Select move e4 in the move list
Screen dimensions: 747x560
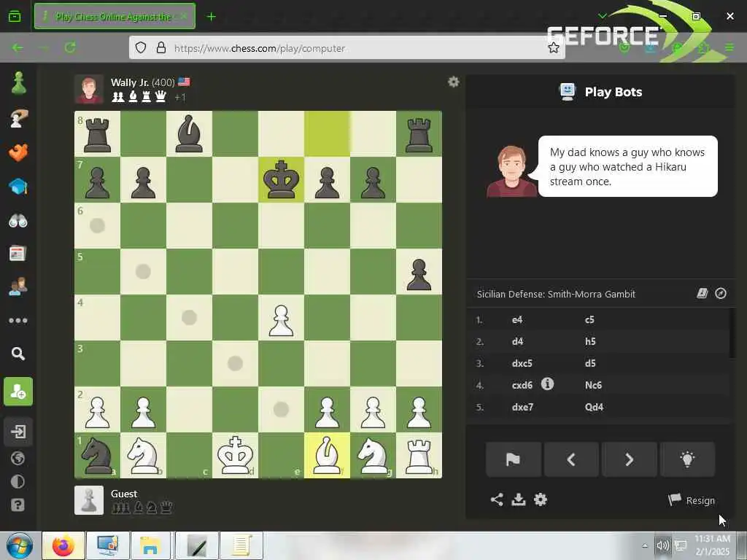coord(517,320)
